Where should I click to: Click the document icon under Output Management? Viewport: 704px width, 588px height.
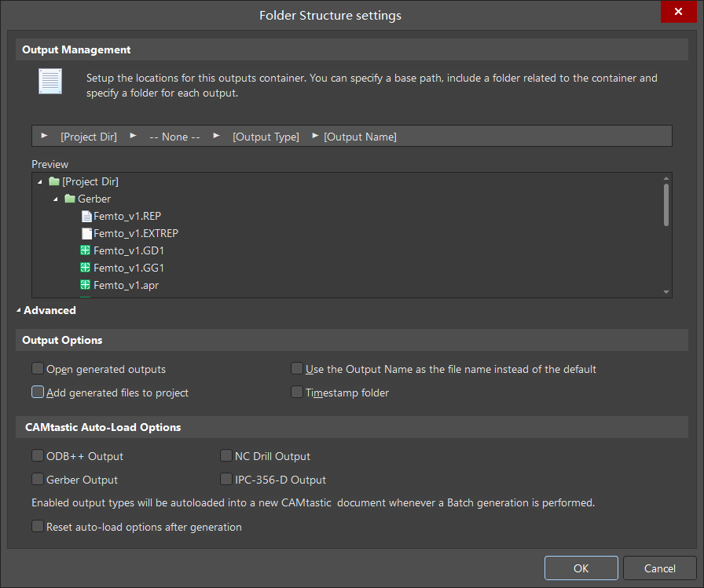pos(50,81)
